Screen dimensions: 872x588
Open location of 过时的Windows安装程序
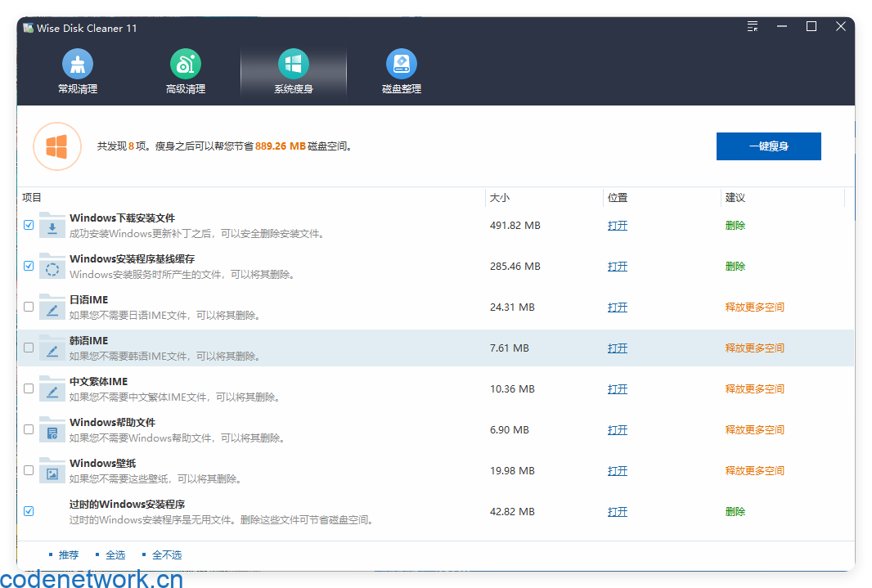tap(618, 512)
